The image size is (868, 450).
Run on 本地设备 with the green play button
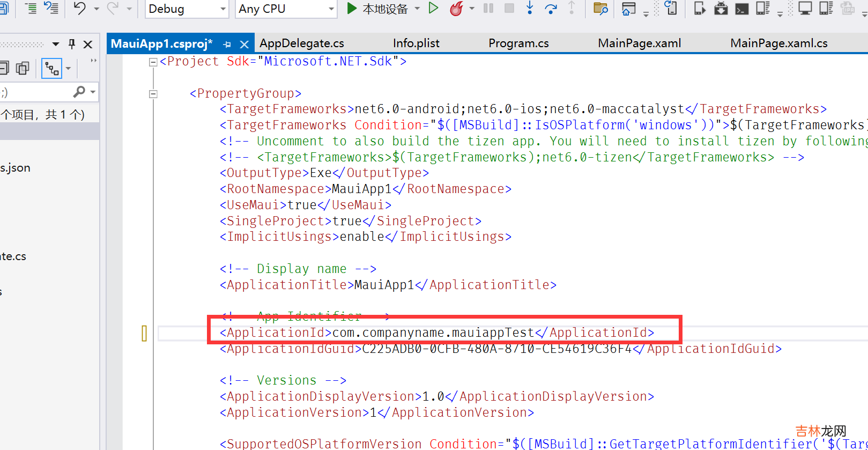point(352,9)
